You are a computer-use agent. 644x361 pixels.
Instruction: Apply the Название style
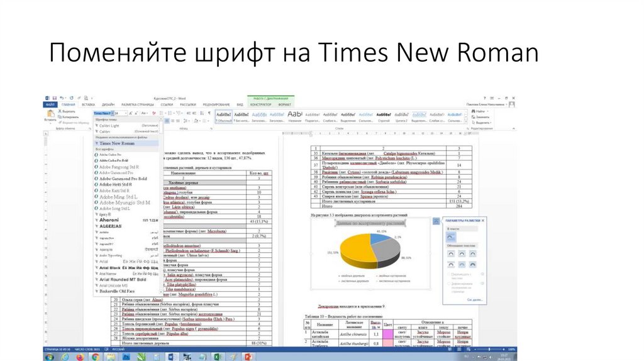(x=295, y=117)
